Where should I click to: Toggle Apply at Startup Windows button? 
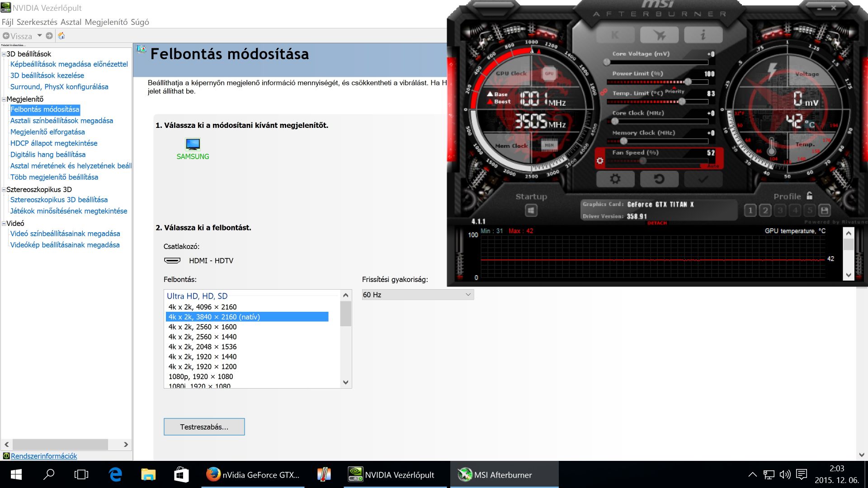pyautogui.click(x=531, y=211)
